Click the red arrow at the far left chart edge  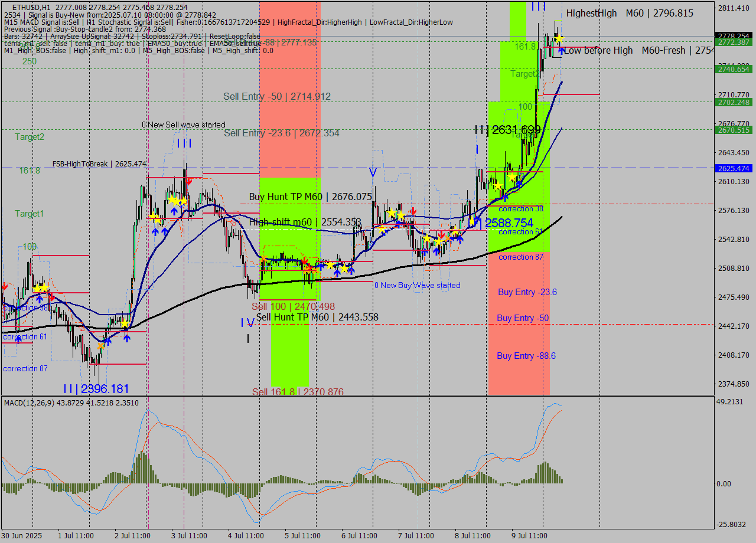point(3,286)
